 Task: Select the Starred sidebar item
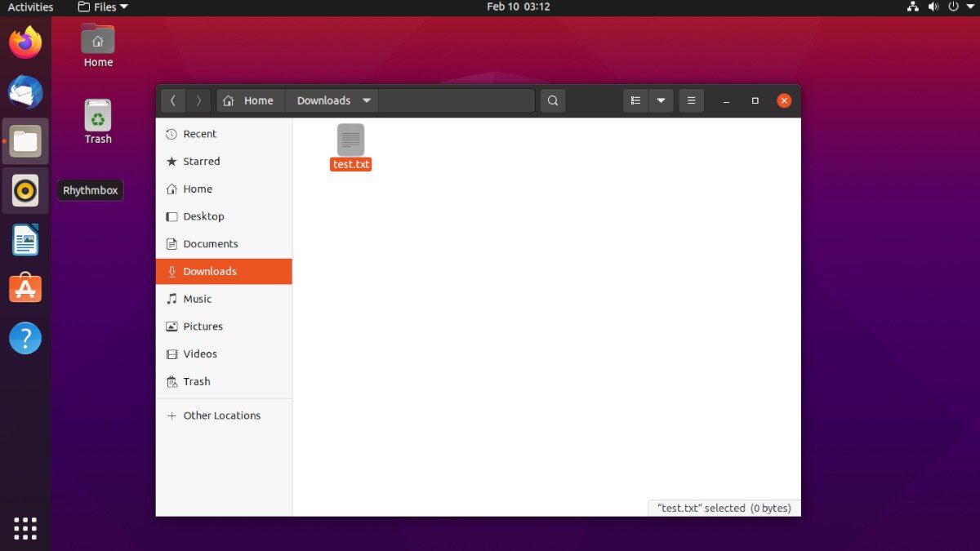click(202, 161)
